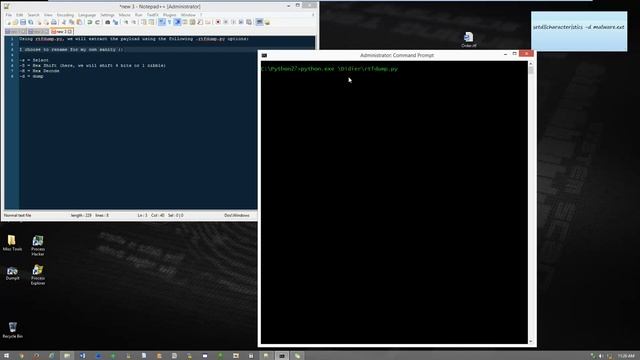Toggle Show Indent Guide in Notepad++ toolbar
This screenshot has height=360, width=640.
177,22
